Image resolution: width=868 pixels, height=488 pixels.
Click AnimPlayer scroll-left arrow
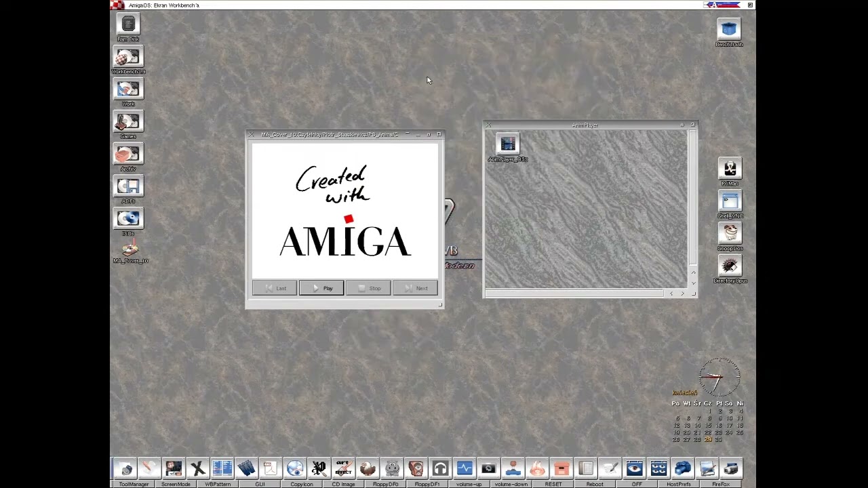point(671,293)
